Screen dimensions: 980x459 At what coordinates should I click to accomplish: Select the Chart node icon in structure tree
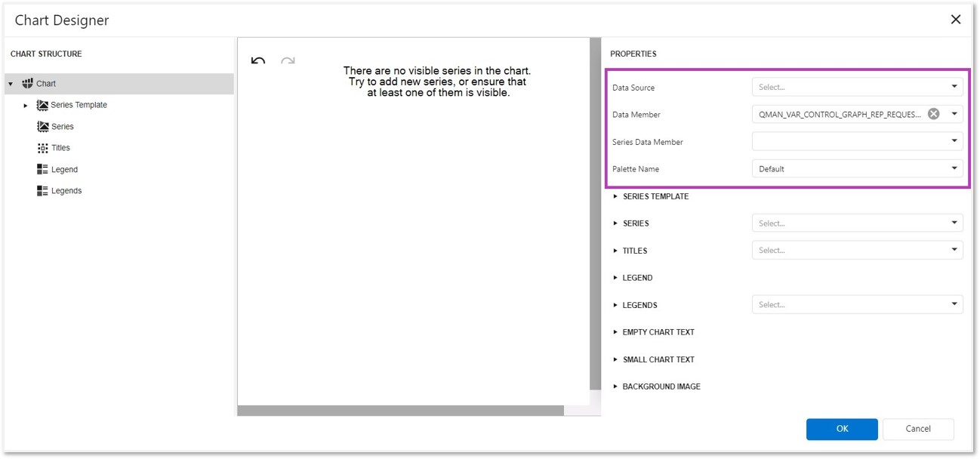pos(28,84)
